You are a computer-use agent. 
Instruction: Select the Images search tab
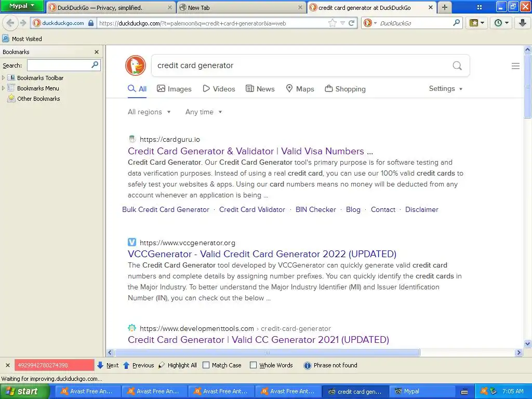[174, 89]
